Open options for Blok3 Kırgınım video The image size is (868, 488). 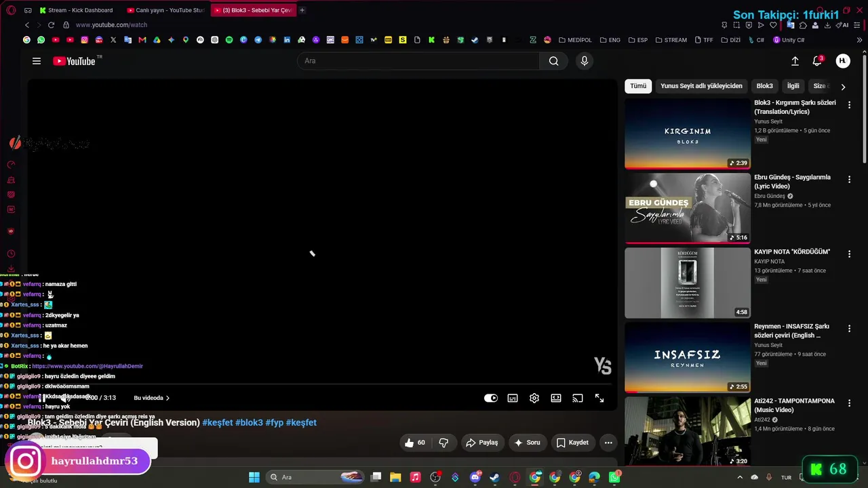pyautogui.click(x=849, y=104)
